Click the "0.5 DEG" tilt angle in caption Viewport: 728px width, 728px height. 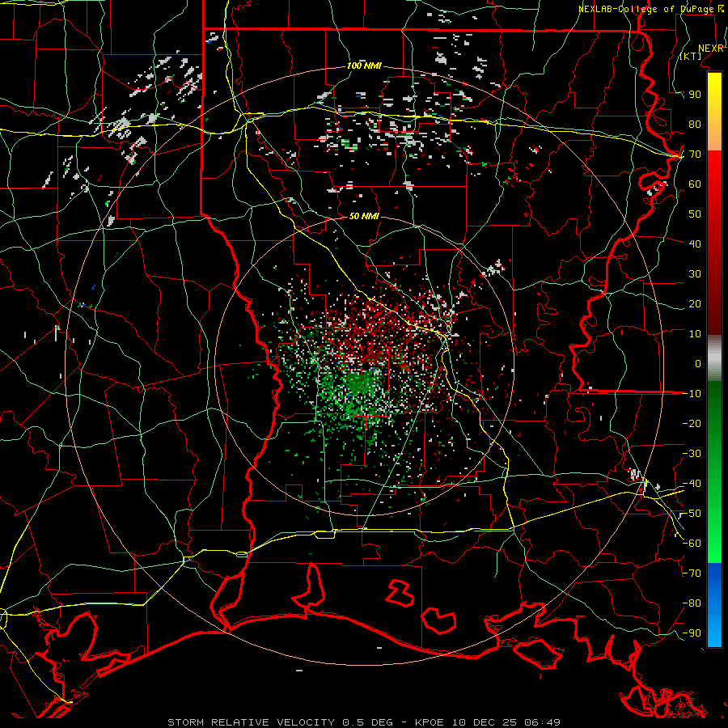point(367,722)
